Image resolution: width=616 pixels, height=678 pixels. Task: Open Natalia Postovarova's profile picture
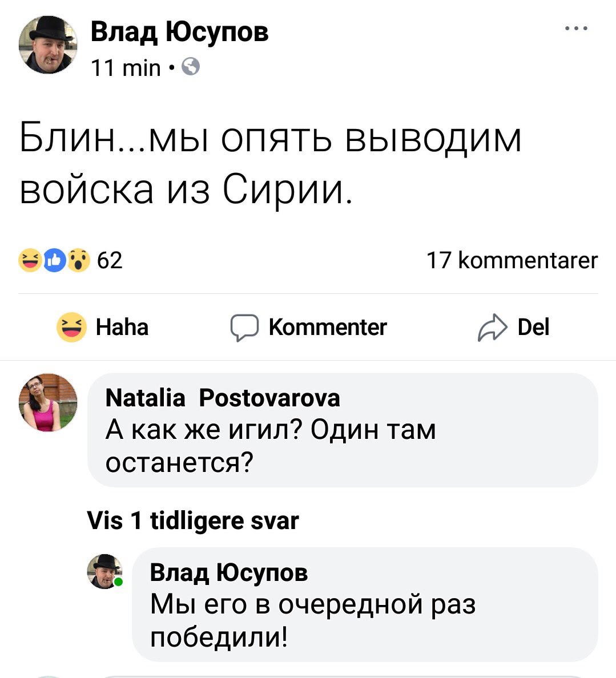tap(48, 402)
